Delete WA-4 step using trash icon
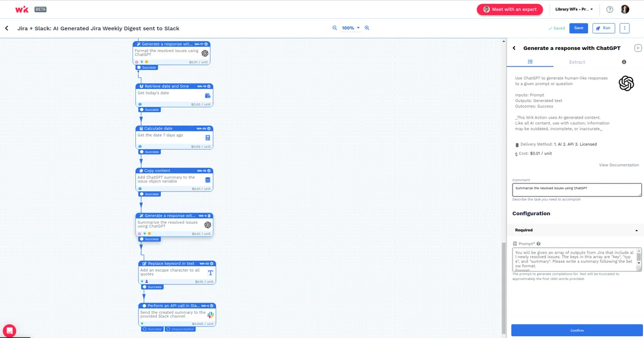The height and width of the screenshot is (338, 644). pyautogui.click(x=209, y=216)
